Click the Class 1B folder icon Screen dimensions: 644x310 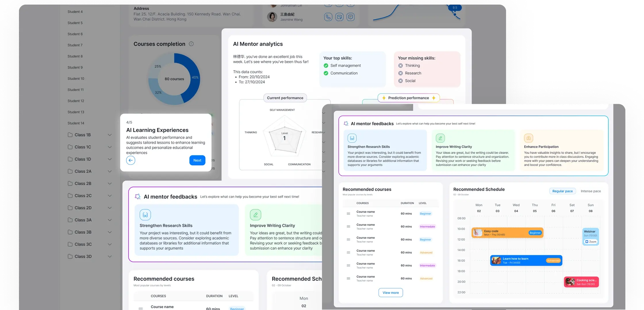[70, 135]
